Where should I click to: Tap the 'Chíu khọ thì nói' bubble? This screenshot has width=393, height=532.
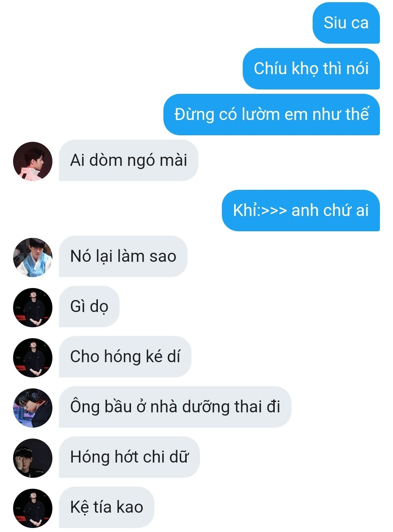click(x=311, y=69)
